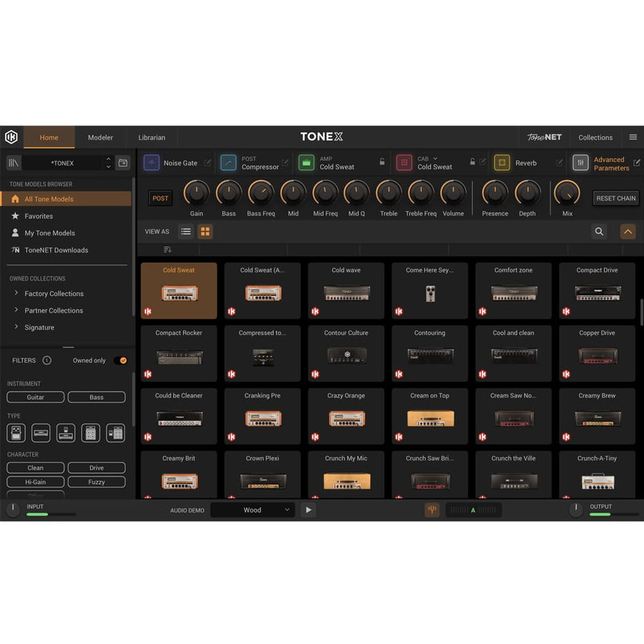This screenshot has height=644, width=644.
Task: Open the Reverb edit icon
Action: tap(559, 162)
